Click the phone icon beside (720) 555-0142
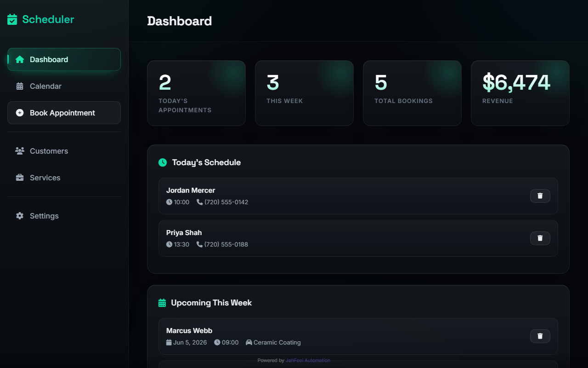Viewport: 588px width, 368px height. click(200, 202)
